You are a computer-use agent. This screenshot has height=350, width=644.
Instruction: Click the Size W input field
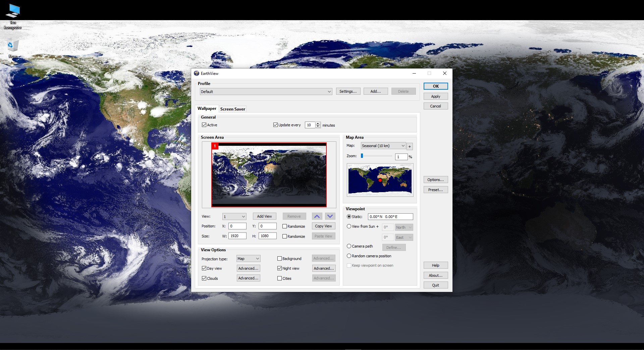(x=237, y=236)
